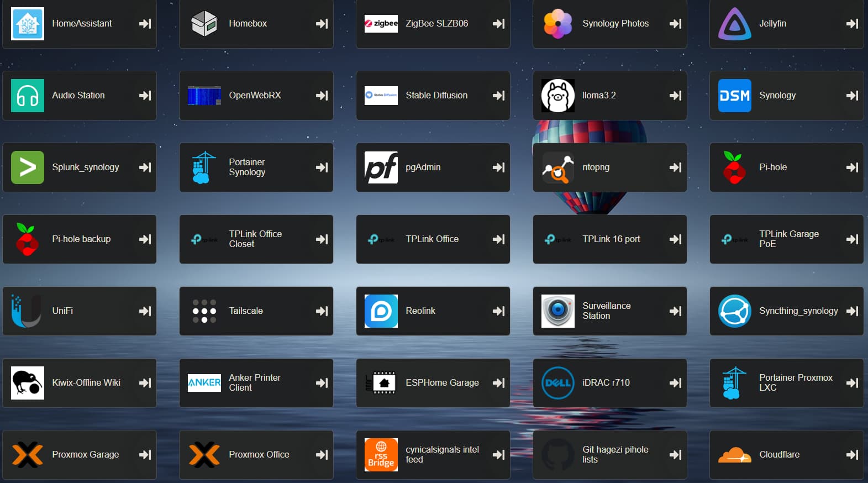Viewport: 868px width, 483px height.
Task: Open the ESPHome Garage entry
Action: click(x=442, y=383)
